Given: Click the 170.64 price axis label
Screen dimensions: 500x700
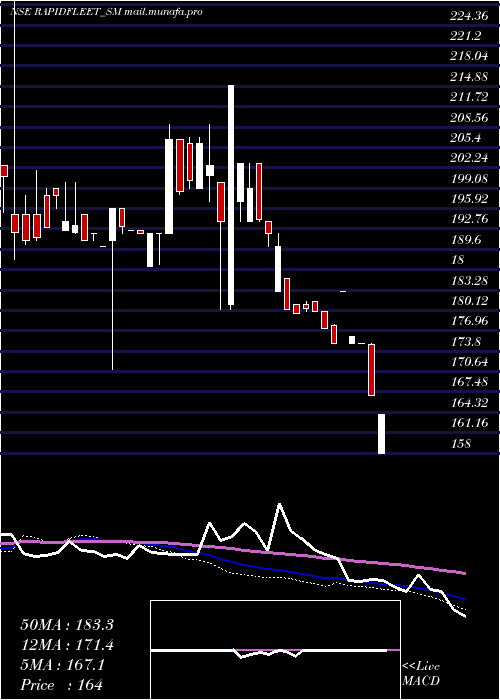Looking at the screenshot, I should click(x=469, y=362).
